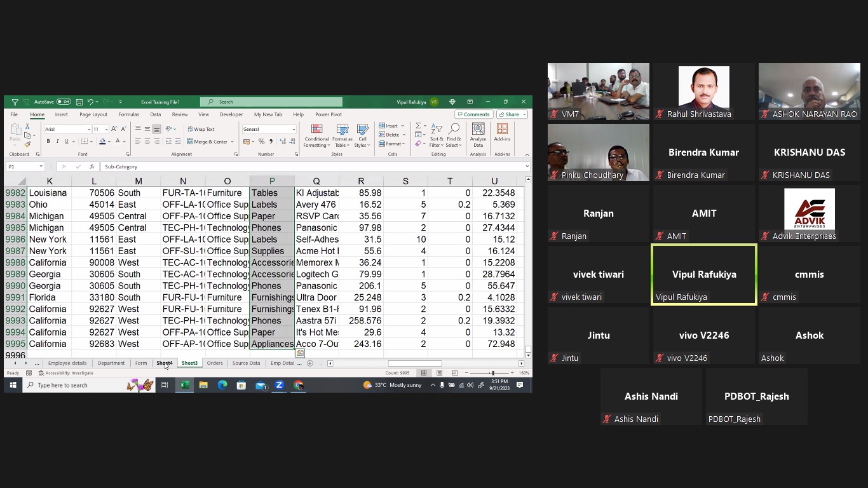This screenshot has width=868, height=488.
Task: Open Conditional Formatting in Styles group
Action: coord(316,135)
